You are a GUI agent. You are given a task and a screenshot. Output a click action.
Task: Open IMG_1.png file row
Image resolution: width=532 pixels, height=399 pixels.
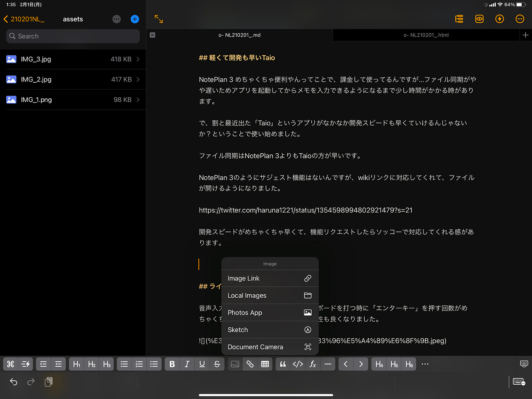pyautogui.click(x=73, y=99)
